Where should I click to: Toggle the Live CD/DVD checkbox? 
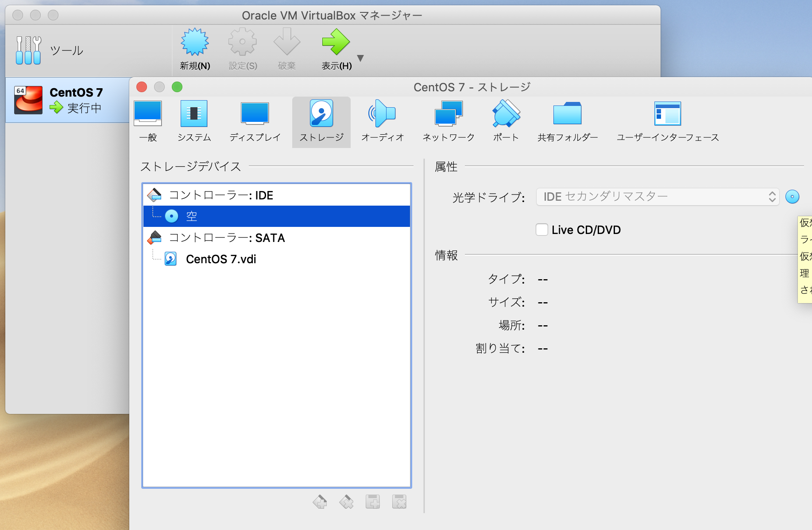click(542, 230)
